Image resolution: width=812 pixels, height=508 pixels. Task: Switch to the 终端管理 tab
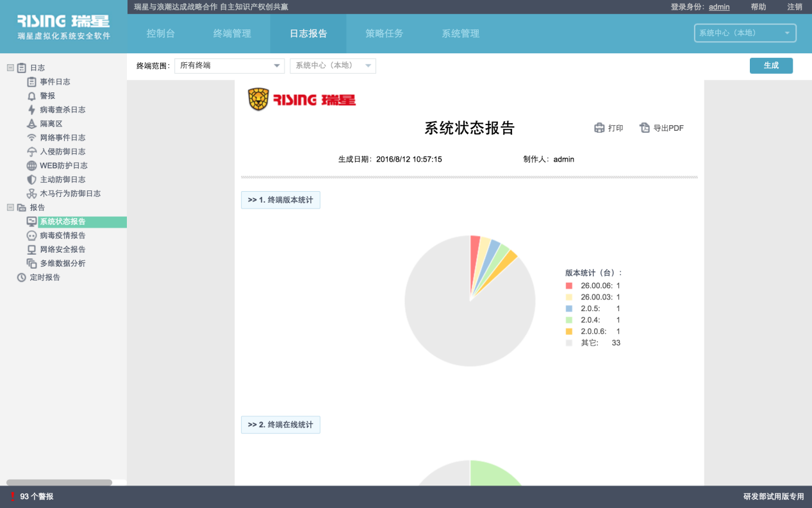click(x=232, y=33)
